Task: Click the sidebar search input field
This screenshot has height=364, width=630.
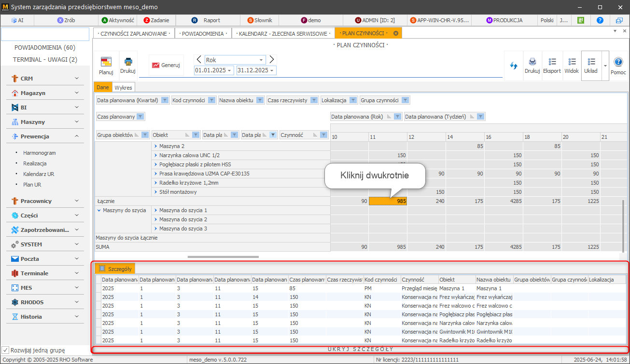Action: (45, 34)
